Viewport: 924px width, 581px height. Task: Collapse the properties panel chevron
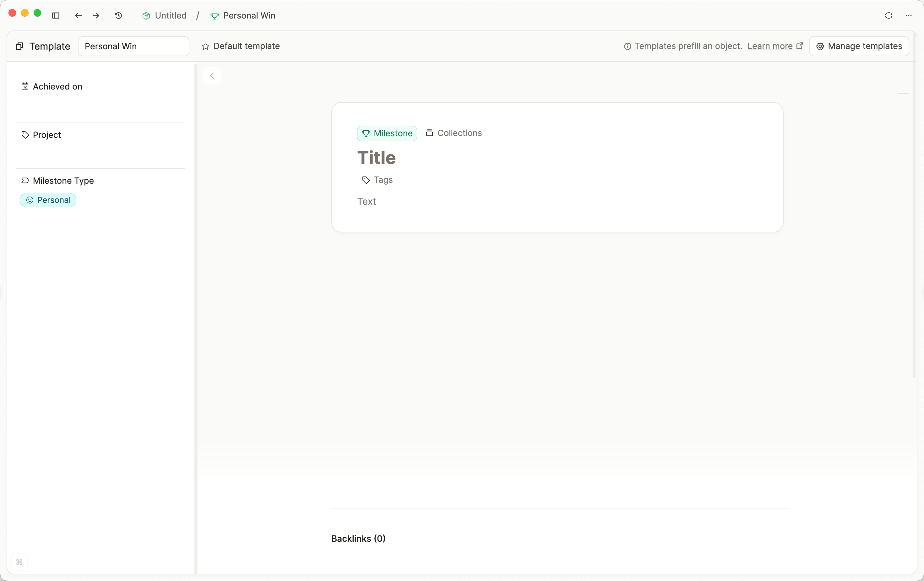click(x=212, y=76)
